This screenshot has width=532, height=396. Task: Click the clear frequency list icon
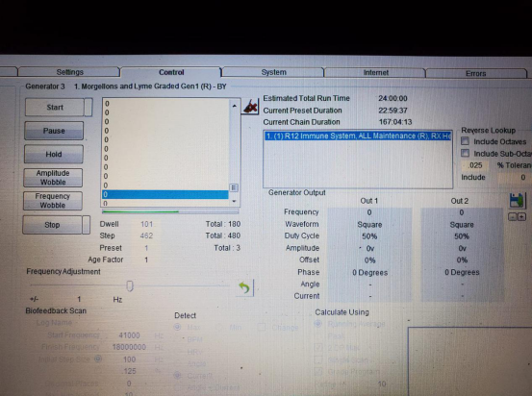250,107
